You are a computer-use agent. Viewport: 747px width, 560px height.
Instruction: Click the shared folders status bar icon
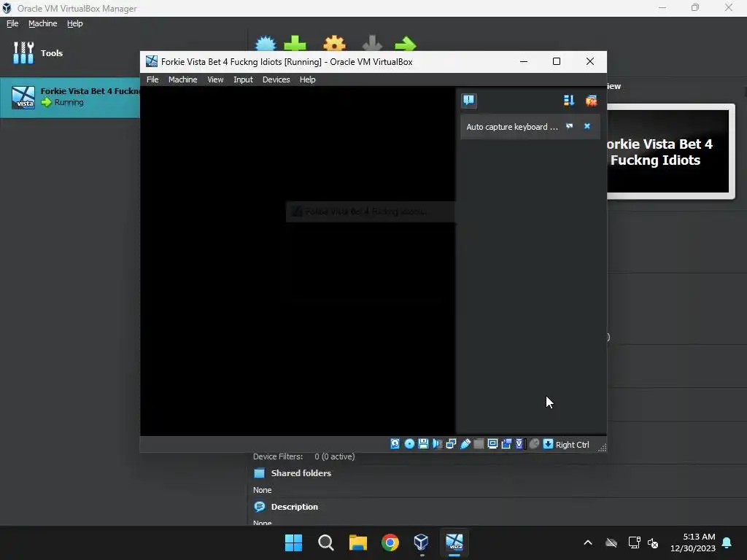(479, 444)
